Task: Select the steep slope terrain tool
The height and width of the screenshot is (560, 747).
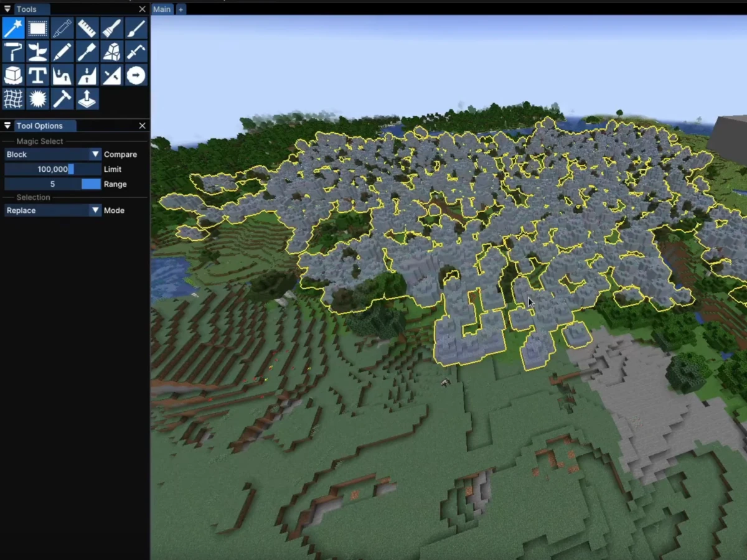Action: click(87, 75)
